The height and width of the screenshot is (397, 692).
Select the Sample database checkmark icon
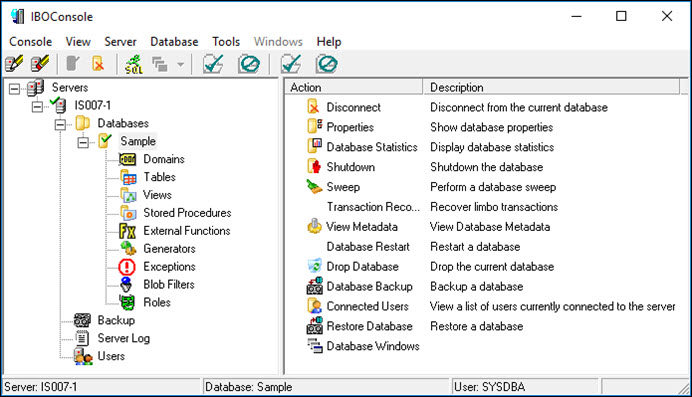coord(105,141)
